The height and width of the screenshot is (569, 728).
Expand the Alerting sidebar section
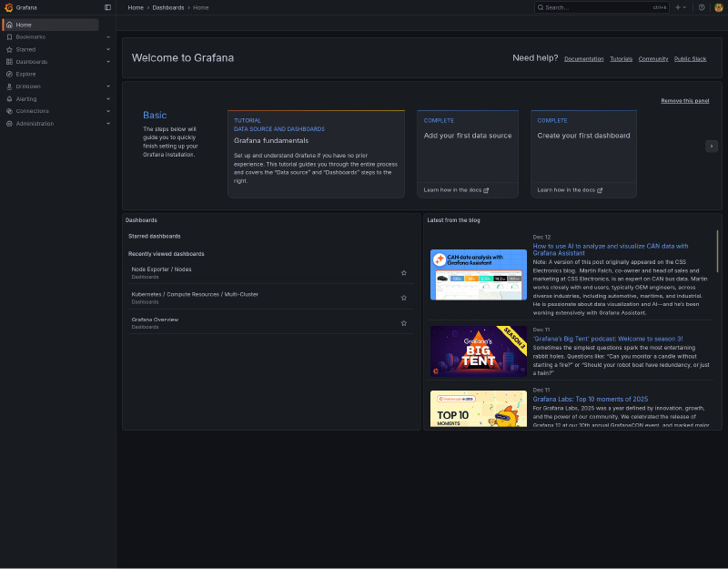[107, 98]
